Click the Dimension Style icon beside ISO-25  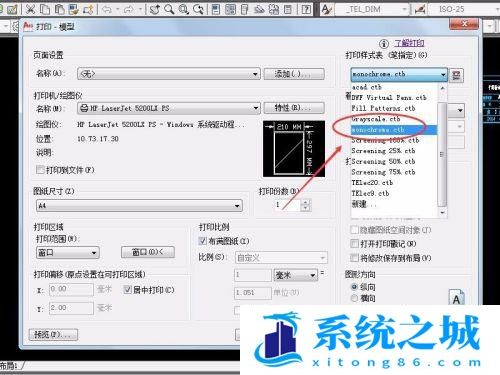(x=420, y=9)
